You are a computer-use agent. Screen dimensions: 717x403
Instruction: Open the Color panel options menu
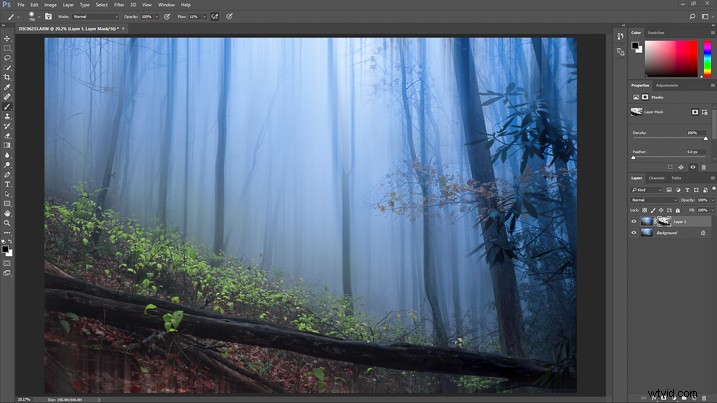712,33
